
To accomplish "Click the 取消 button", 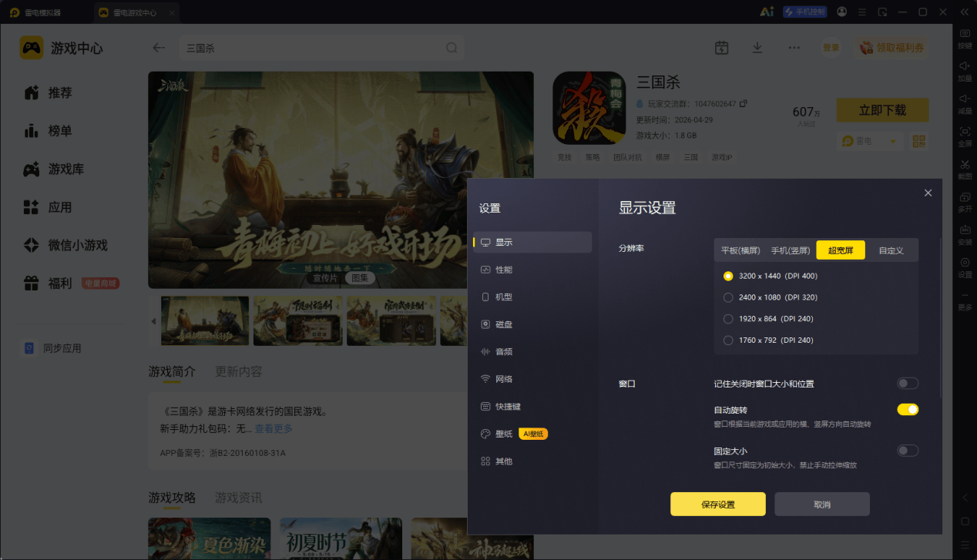I will point(822,505).
